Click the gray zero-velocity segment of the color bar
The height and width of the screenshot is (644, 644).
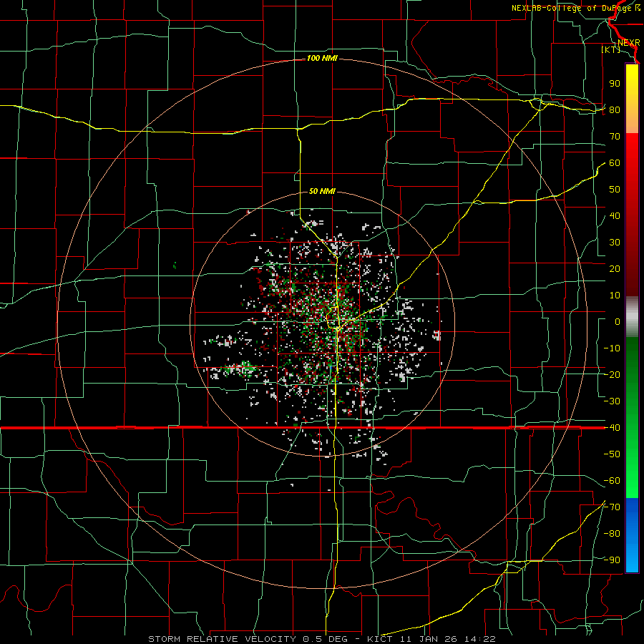(x=632, y=316)
